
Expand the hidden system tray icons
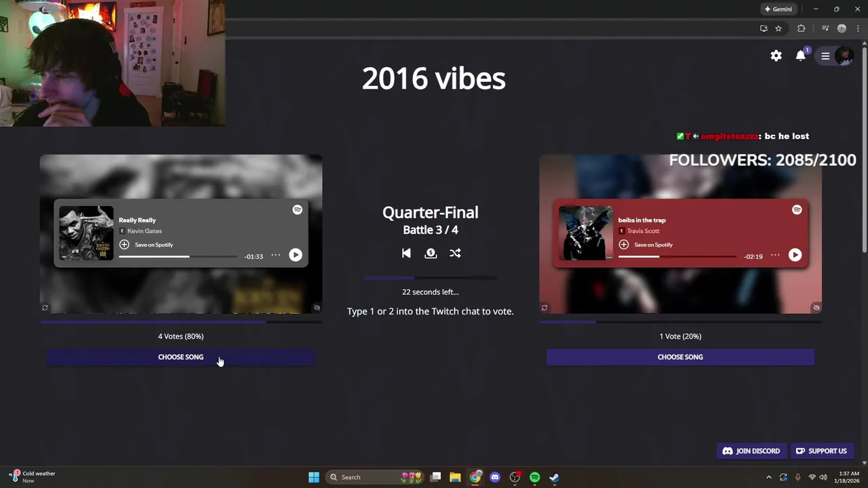[768, 477]
